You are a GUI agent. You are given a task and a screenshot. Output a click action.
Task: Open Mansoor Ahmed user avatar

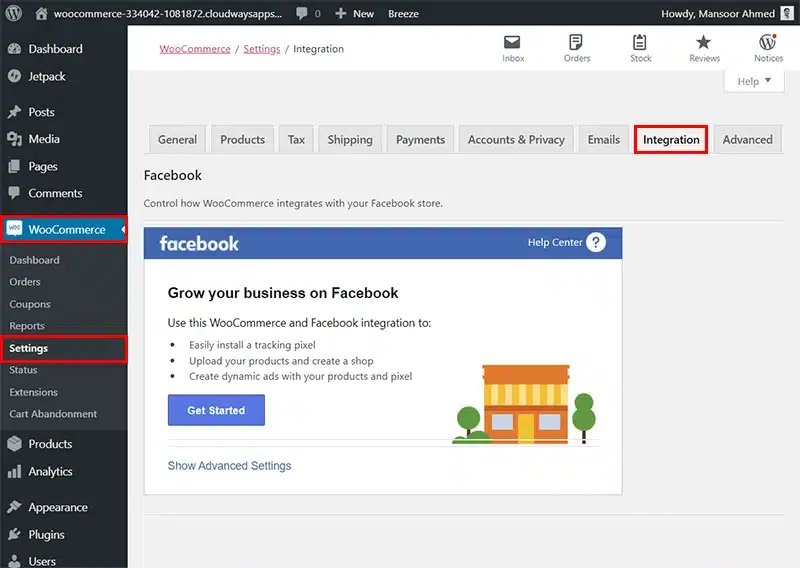tap(787, 13)
